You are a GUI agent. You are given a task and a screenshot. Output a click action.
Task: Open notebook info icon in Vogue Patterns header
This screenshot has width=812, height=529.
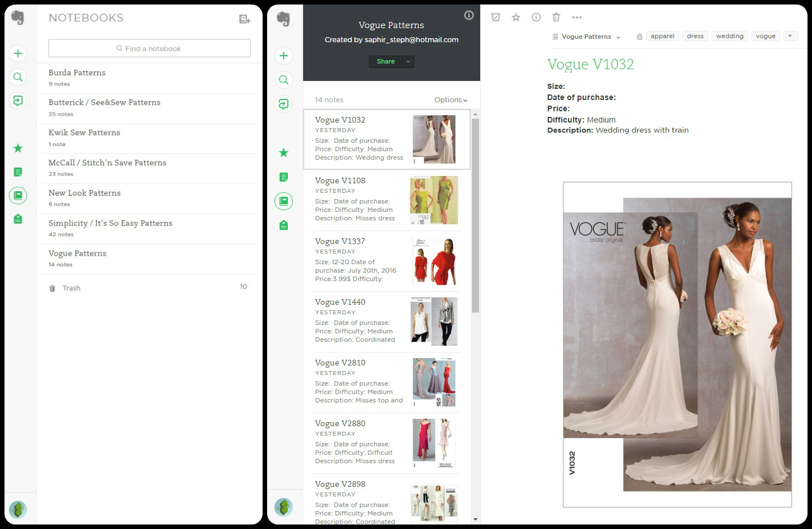[468, 15]
